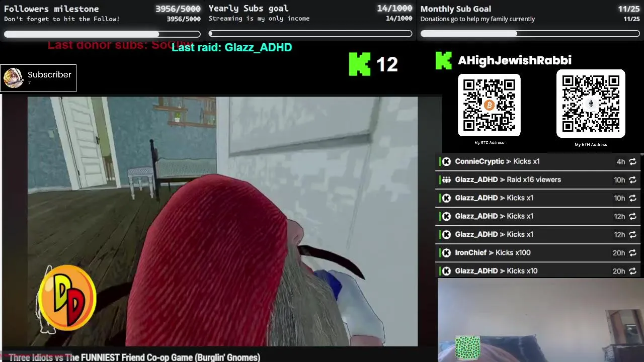
Task: Click the gameplay video area
Action: pyautogui.click(x=222, y=221)
